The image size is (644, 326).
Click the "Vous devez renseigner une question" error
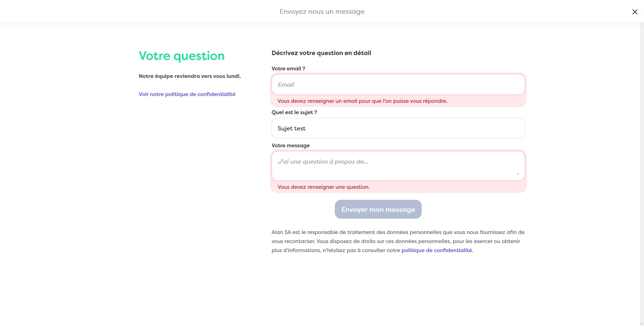tap(324, 187)
